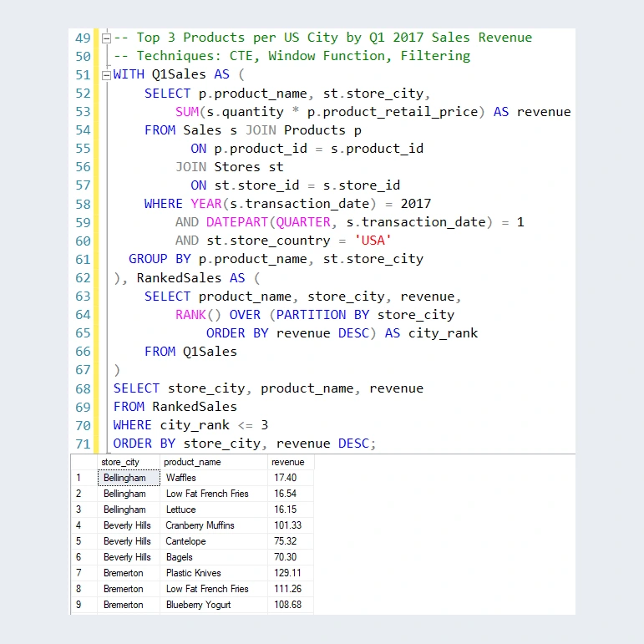Click the revenue value 129.11

291,573
